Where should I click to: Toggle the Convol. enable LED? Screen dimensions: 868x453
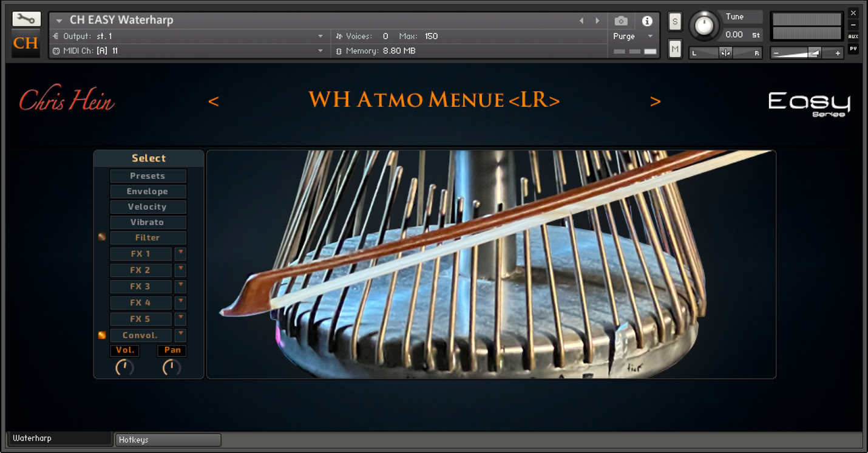tap(102, 335)
